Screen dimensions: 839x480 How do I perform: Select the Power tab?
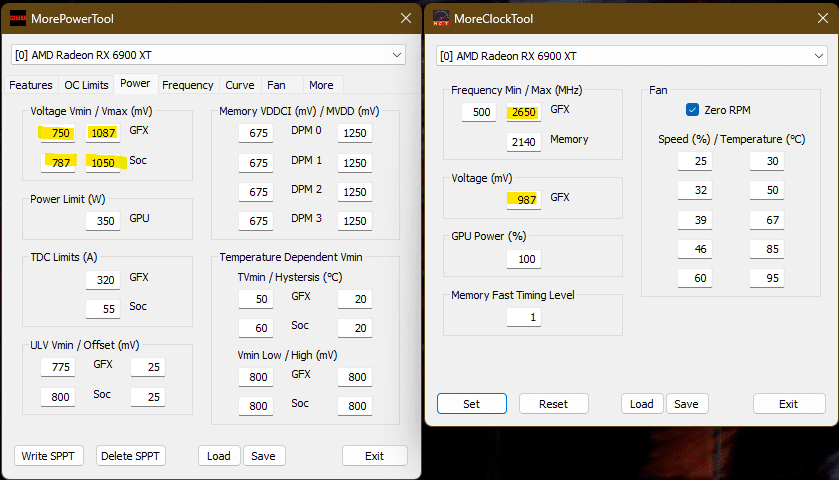point(135,83)
